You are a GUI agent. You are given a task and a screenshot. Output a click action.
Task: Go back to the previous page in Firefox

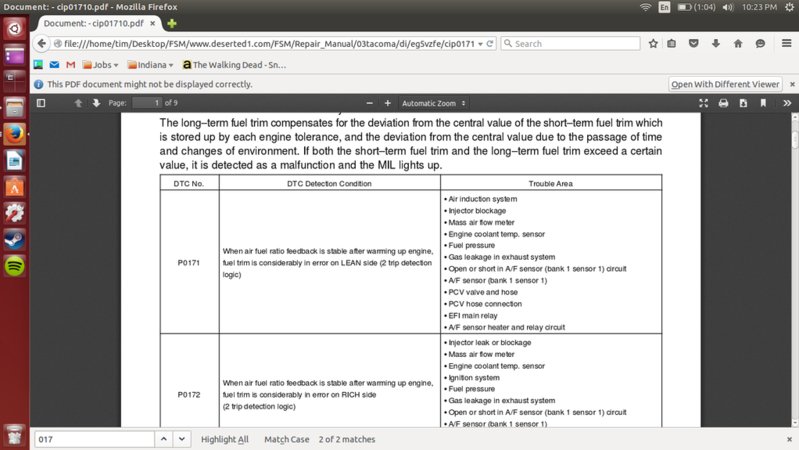click(x=42, y=43)
